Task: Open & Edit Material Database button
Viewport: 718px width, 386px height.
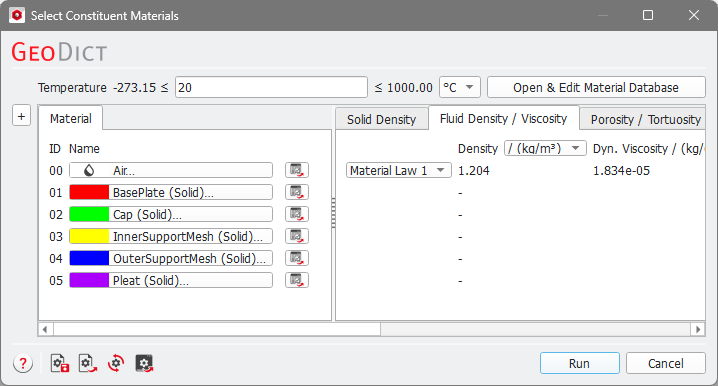Action: tap(596, 87)
